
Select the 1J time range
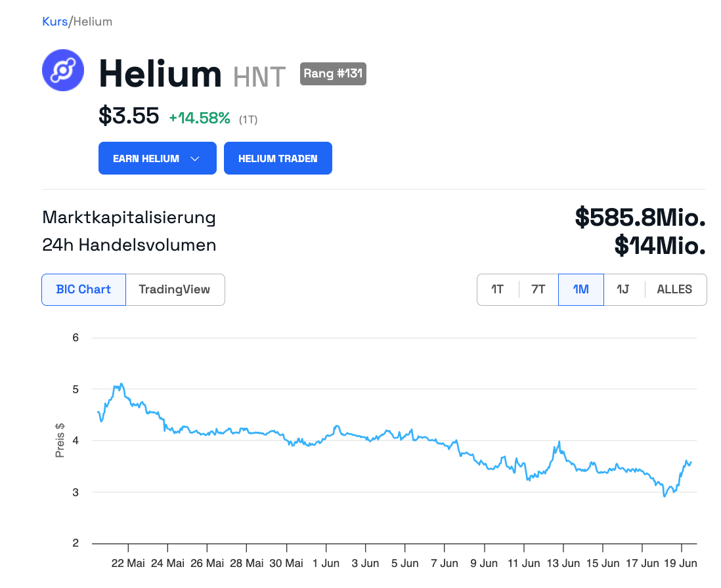(x=623, y=289)
